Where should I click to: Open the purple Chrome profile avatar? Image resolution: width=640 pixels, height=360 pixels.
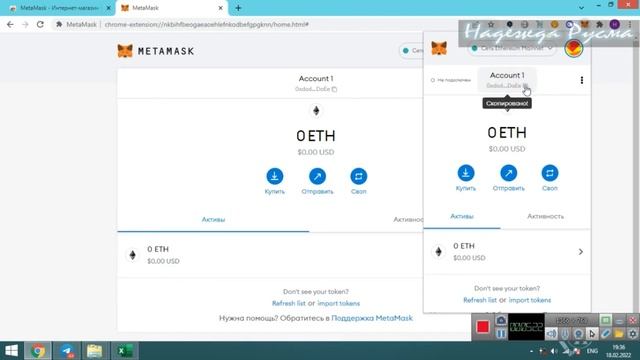(x=614, y=24)
